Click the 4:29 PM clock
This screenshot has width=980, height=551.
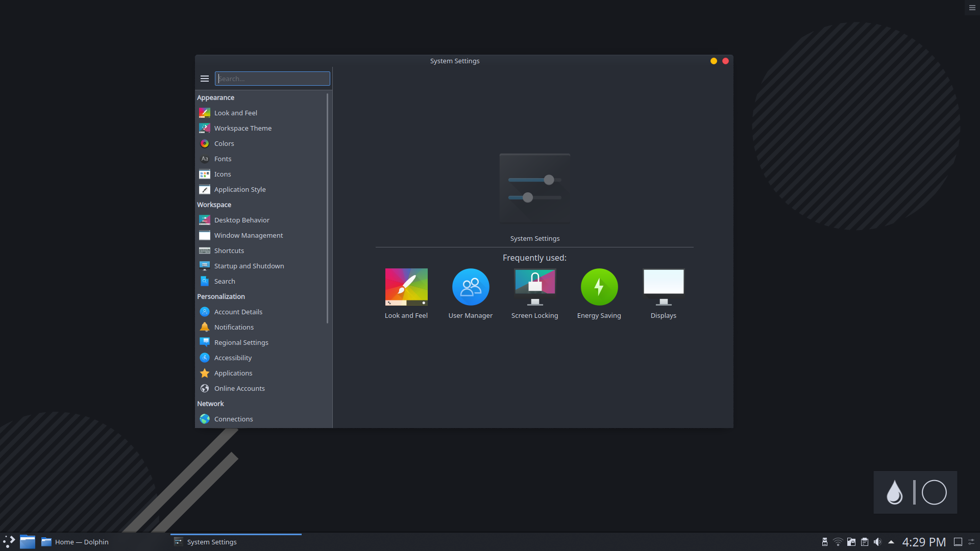point(924,542)
